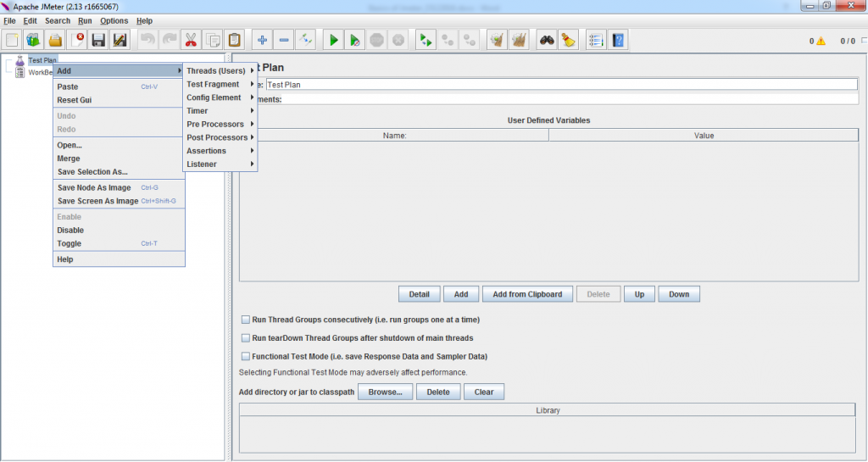Save the test plan with floppy icon
This screenshot has width=868, height=462.
(98, 41)
